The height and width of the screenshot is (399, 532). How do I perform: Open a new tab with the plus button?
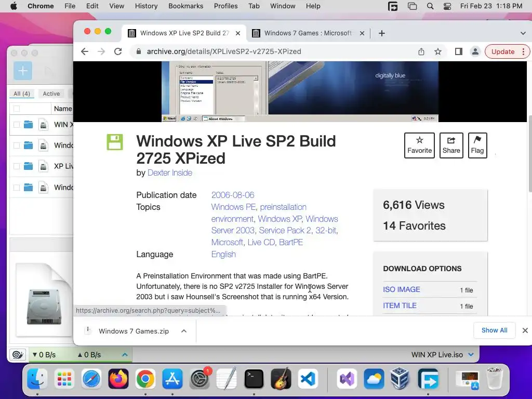(x=382, y=33)
